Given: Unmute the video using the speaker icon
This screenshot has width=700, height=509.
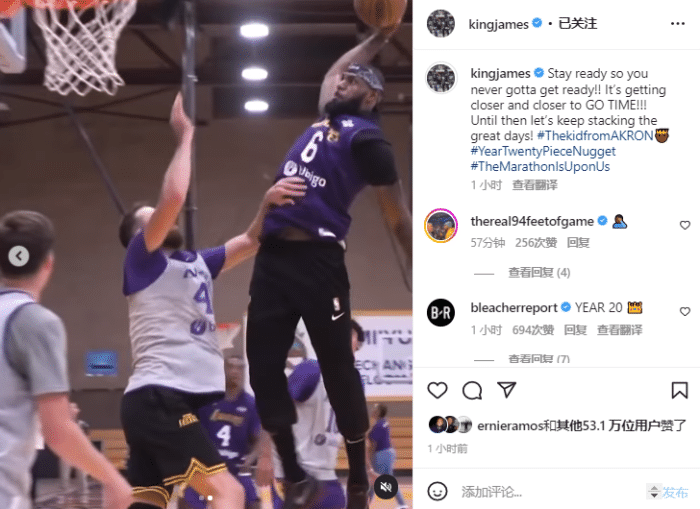Looking at the screenshot, I should [386, 487].
